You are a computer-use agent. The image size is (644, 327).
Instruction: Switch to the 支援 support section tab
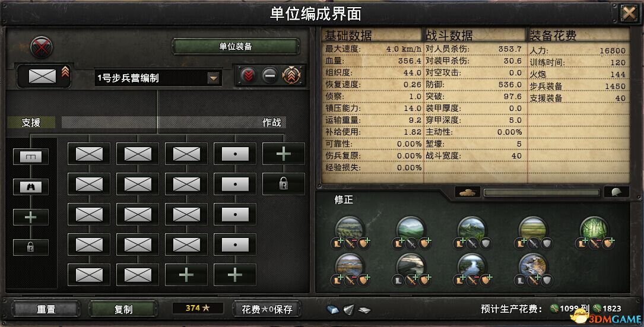pyautogui.click(x=31, y=122)
